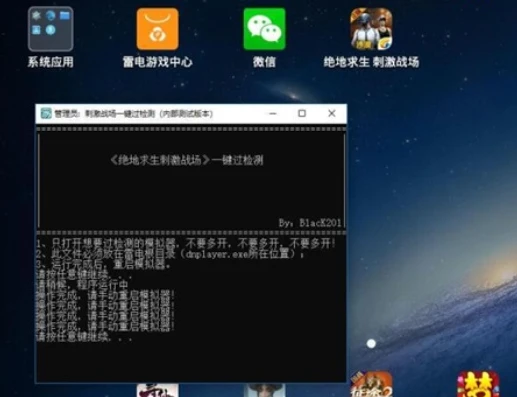
Task: Click the console window title bar icon
Action: 46,113
